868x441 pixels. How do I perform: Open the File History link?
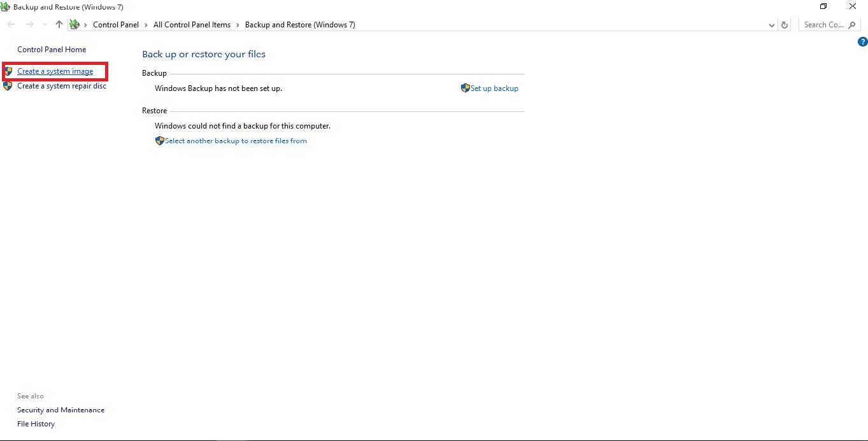tap(36, 424)
